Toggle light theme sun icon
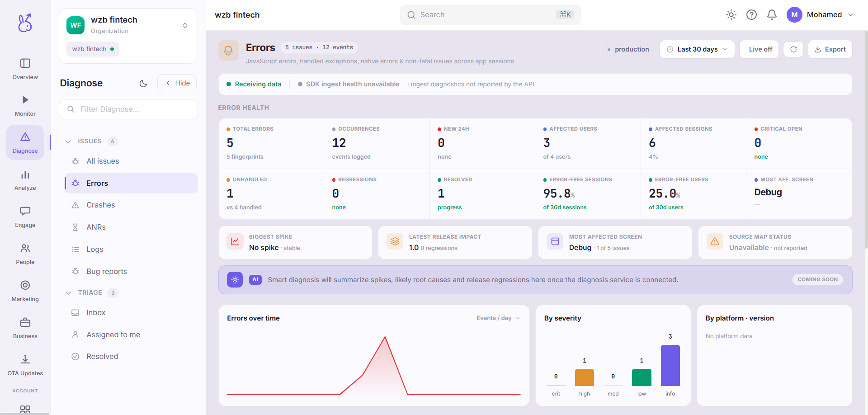This screenshot has width=868, height=415. pyautogui.click(x=731, y=15)
